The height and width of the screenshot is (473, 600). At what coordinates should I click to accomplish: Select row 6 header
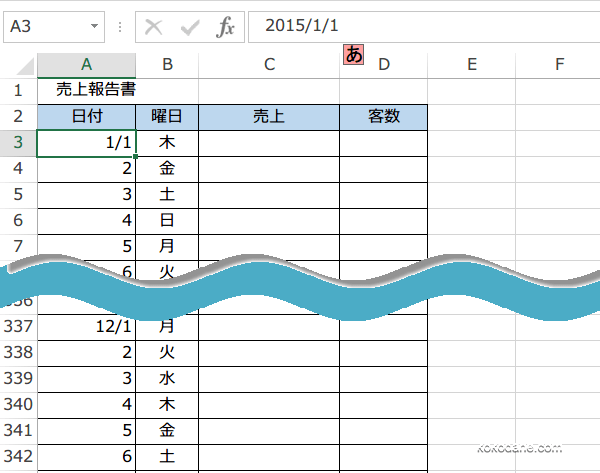(x=18, y=221)
